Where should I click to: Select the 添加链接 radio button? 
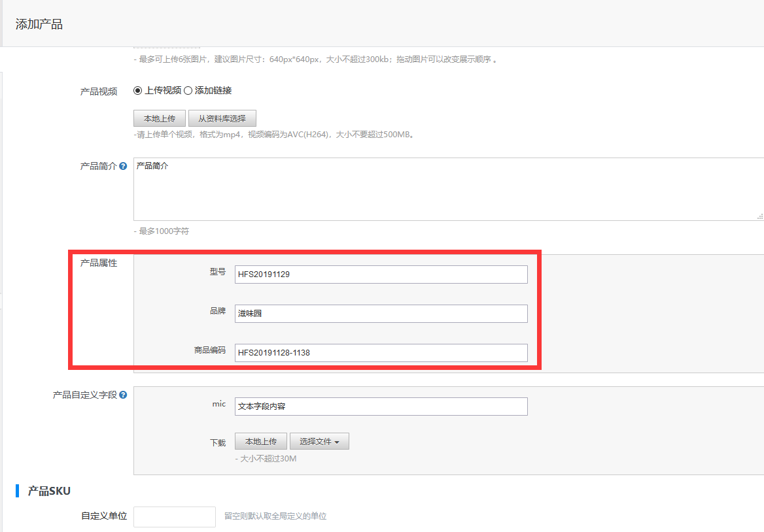[x=188, y=91]
